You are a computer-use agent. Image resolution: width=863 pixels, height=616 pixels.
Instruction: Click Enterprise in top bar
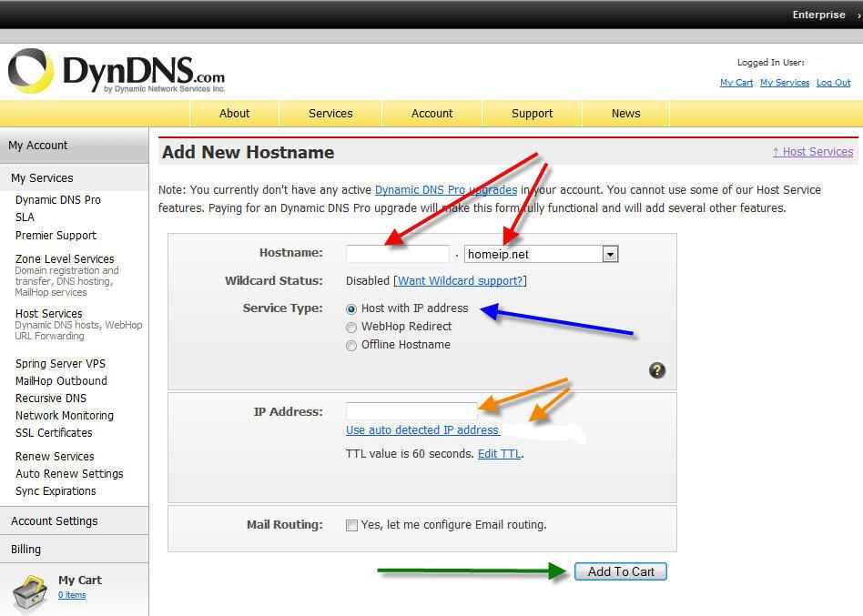point(818,15)
